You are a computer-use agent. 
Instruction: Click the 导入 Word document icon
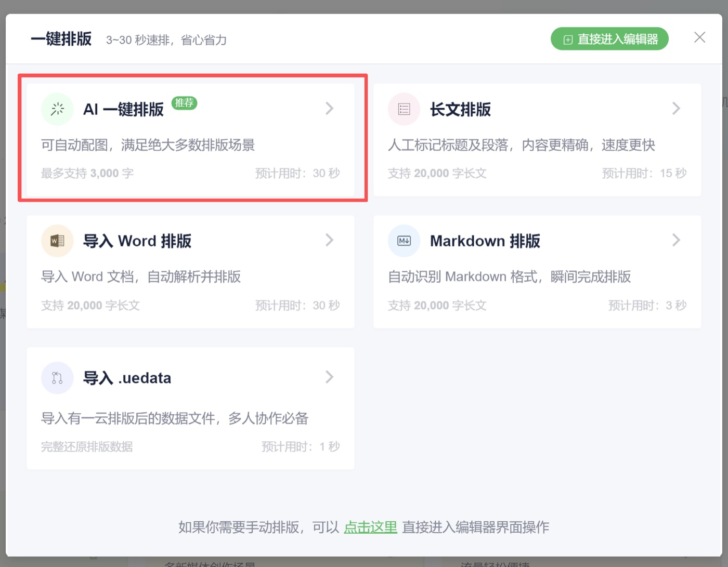pos(57,241)
